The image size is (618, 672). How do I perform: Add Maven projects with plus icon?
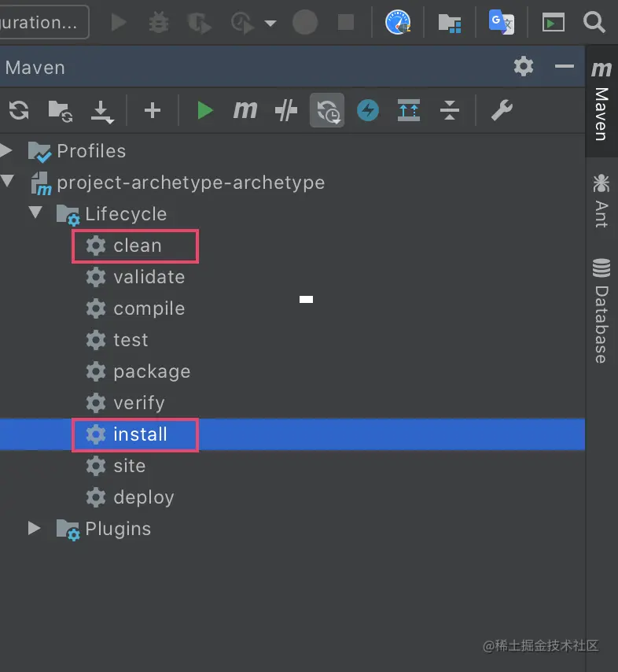[152, 111]
